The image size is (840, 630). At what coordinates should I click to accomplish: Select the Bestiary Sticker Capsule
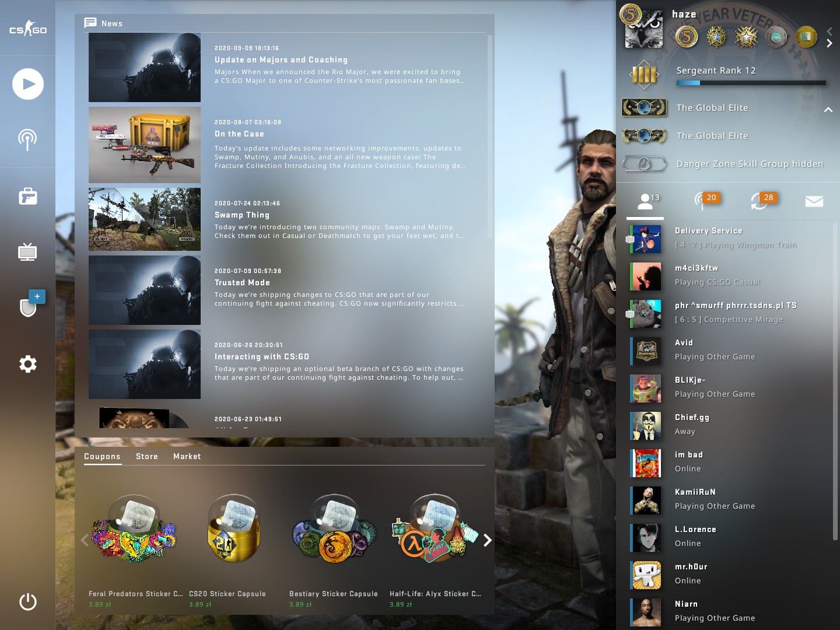(335, 545)
